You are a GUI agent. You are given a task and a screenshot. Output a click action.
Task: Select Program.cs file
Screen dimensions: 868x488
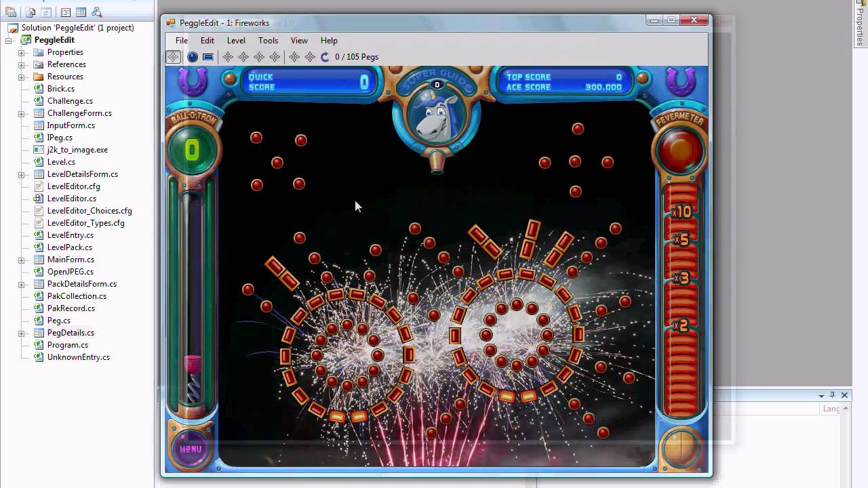point(68,345)
